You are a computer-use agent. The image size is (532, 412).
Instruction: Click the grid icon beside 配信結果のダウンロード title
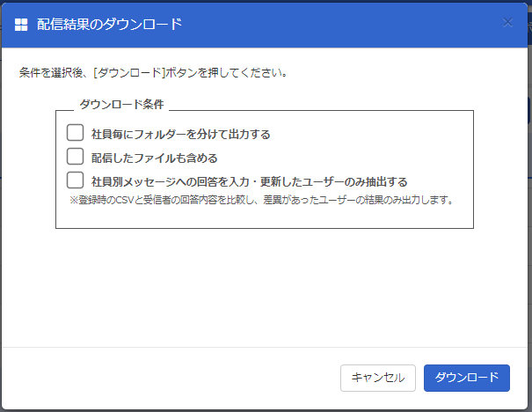(21, 25)
